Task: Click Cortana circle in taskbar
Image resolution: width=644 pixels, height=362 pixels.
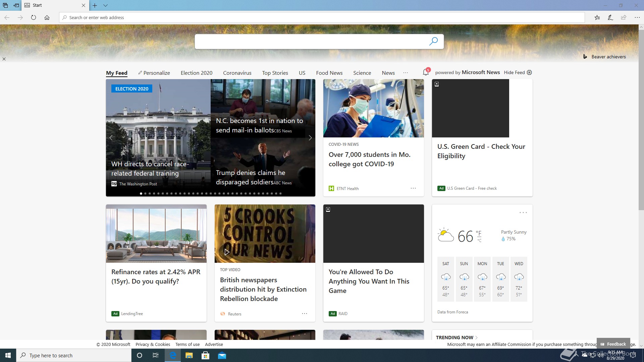Action: [140, 355]
